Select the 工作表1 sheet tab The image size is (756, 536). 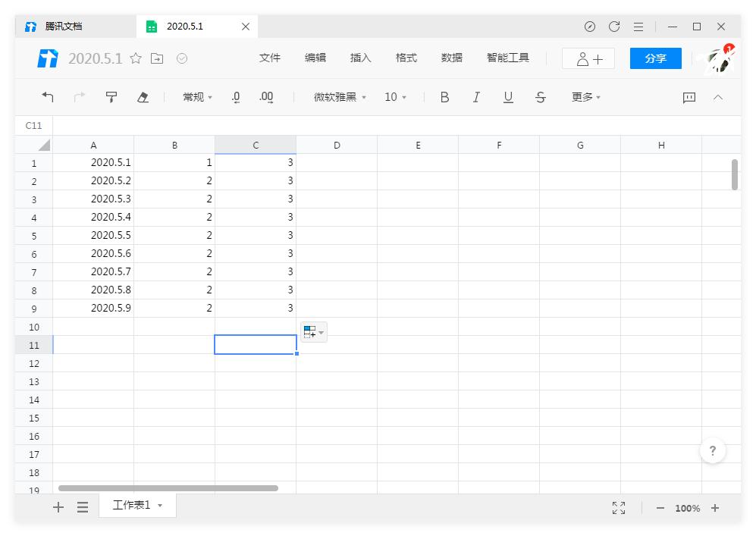[x=133, y=505]
